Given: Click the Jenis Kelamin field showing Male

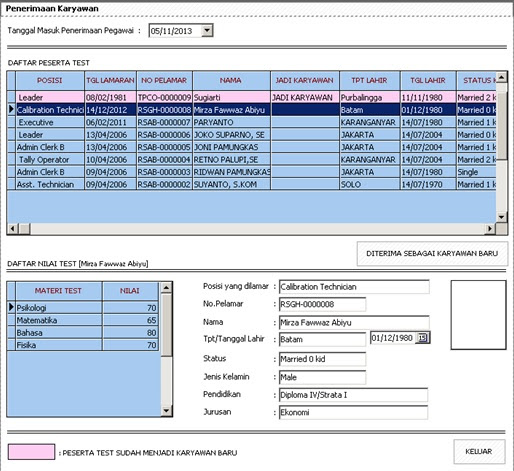Looking at the screenshot, I should (322, 377).
